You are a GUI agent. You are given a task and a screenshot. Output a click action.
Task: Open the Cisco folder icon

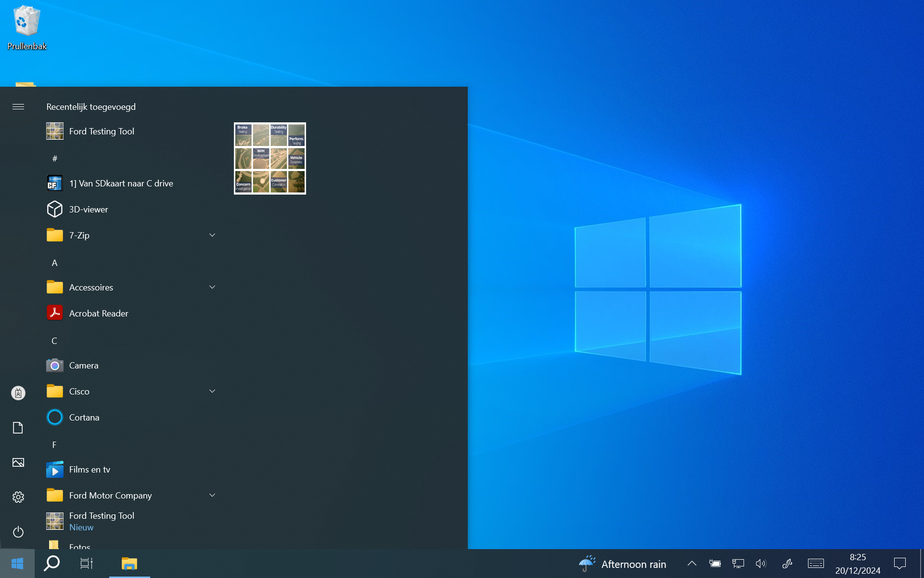click(x=55, y=392)
